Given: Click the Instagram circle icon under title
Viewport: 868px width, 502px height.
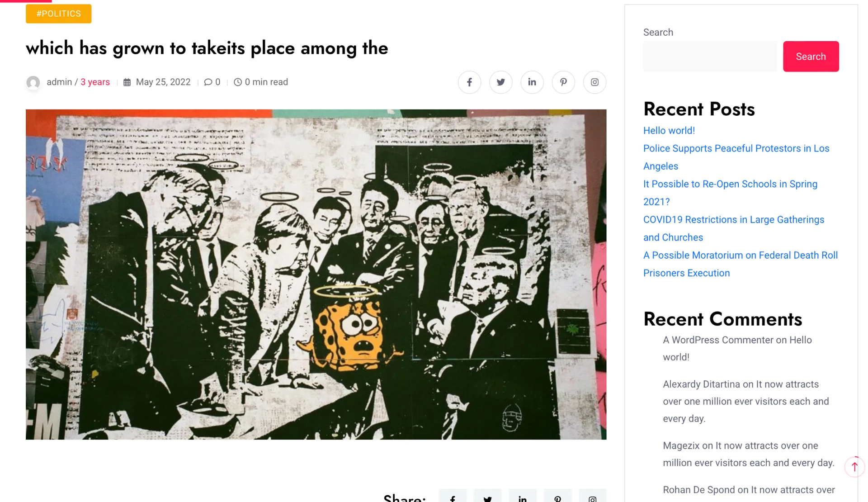Looking at the screenshot, I should [594, 82].
